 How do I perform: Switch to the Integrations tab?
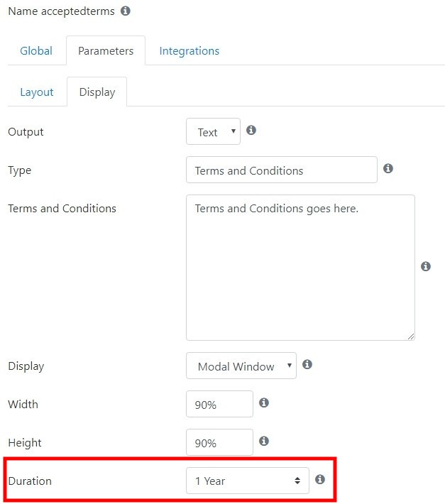pyautogui.click(x=189, y=51)
